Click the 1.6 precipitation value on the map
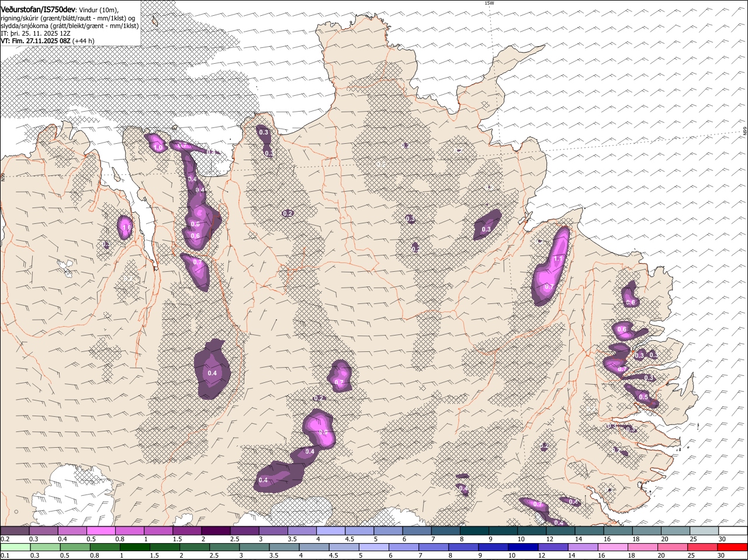748x560 pixels. (x=126, y=227)
